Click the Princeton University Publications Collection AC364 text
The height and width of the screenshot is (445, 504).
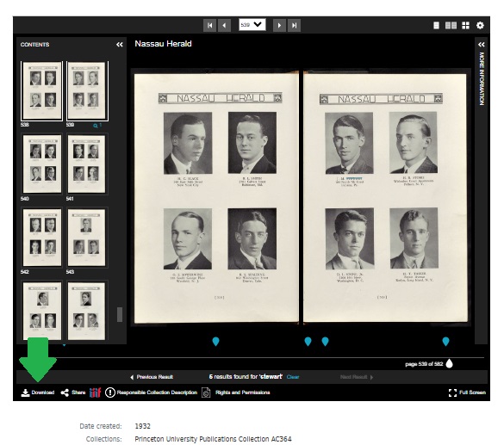(213, 439)
